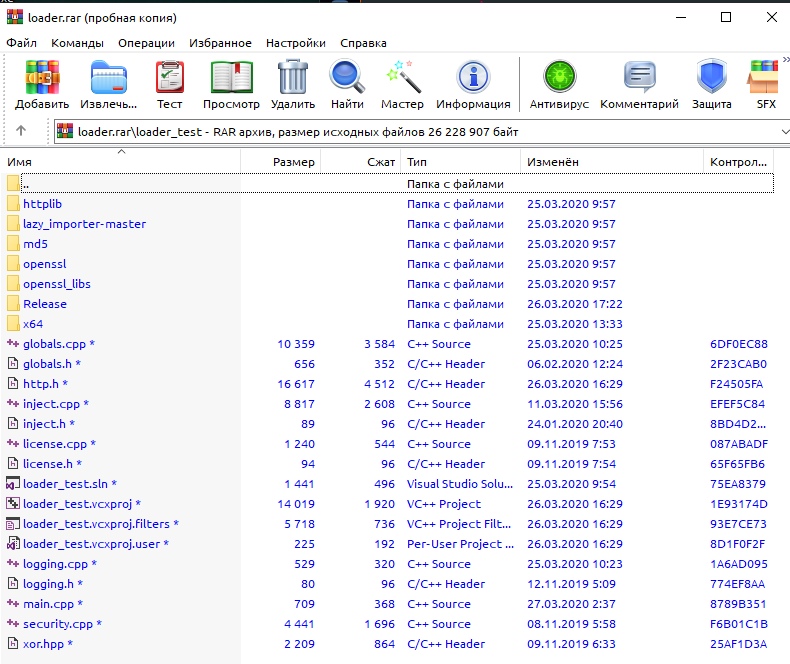Click the main.cpp source file icon
Image resolution: width=790 pixels, height=664 pixels.
coord(13,604)
